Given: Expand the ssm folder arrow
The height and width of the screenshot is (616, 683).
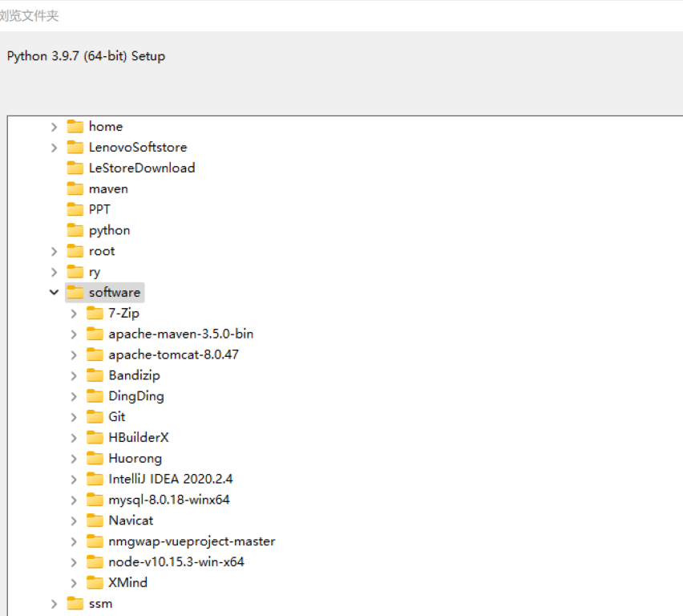Looking at the screenshot, I should 54,604.
